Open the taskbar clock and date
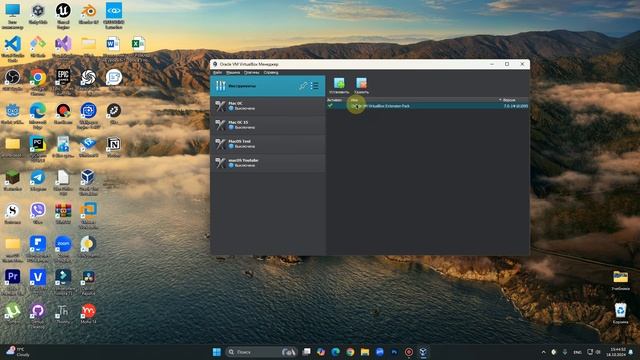640x360 pixels. pos(616,352)
